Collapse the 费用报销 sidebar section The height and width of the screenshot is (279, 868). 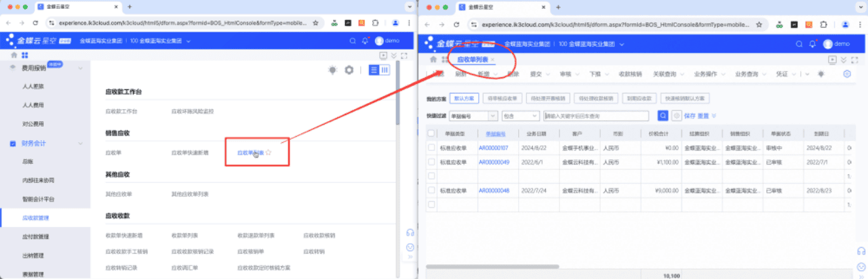80,68
